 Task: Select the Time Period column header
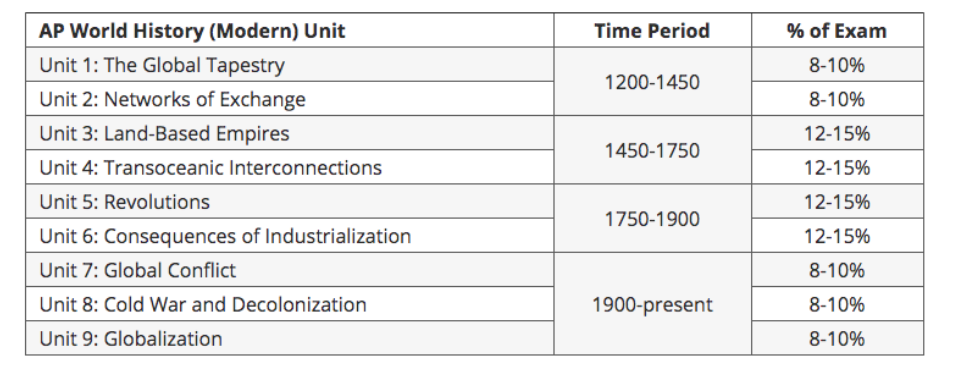652,30
